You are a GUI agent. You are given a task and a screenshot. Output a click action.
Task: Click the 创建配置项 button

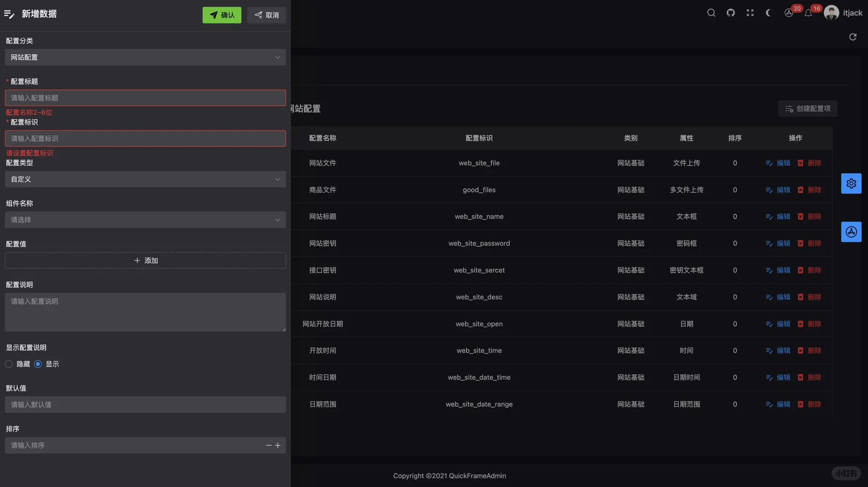(x=807, y=108)
